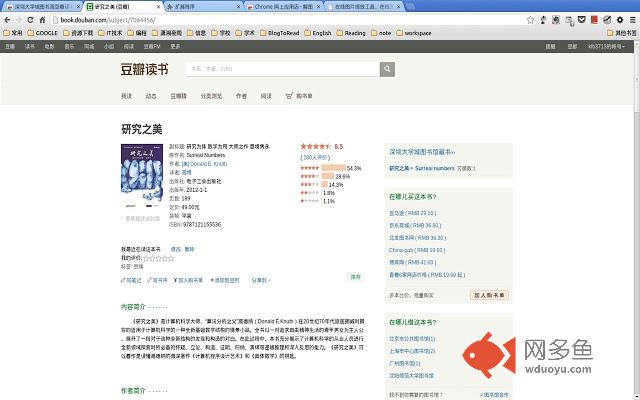Click the 添加到豆列 link
Viewport: 640px width, 400px height.
coord(225,280)
